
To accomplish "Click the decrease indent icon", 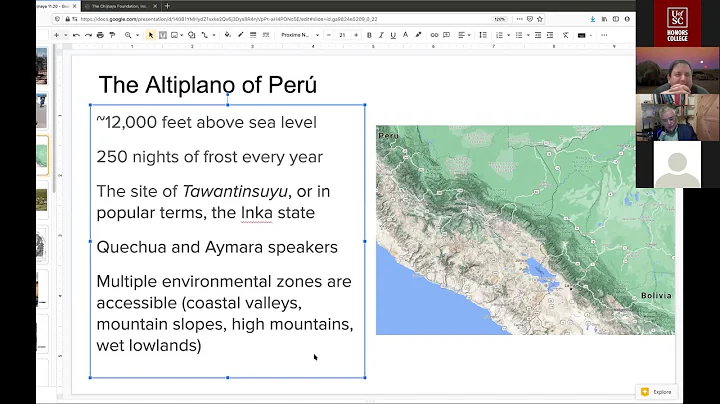I will [x=538, y=35].
